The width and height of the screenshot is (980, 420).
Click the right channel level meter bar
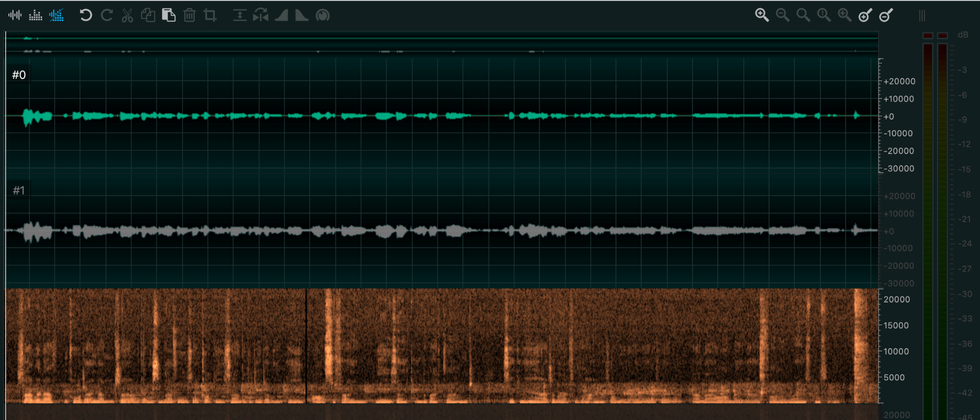943,231
